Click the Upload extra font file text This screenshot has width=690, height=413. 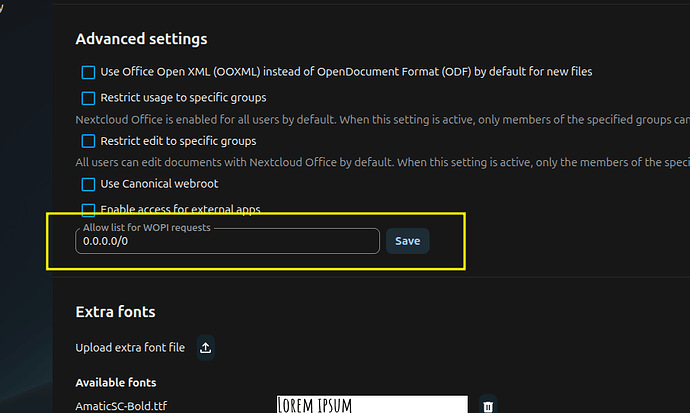[130, 347]
